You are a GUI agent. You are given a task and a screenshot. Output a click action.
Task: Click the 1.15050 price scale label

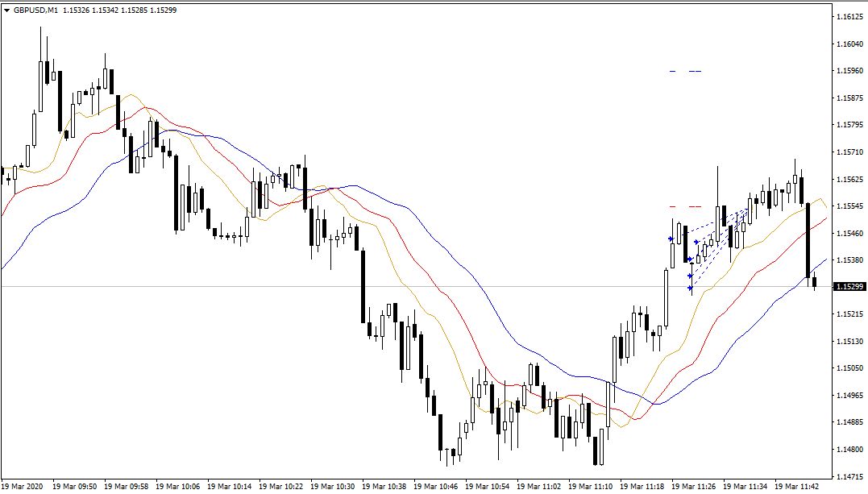(x=849, y=367)
